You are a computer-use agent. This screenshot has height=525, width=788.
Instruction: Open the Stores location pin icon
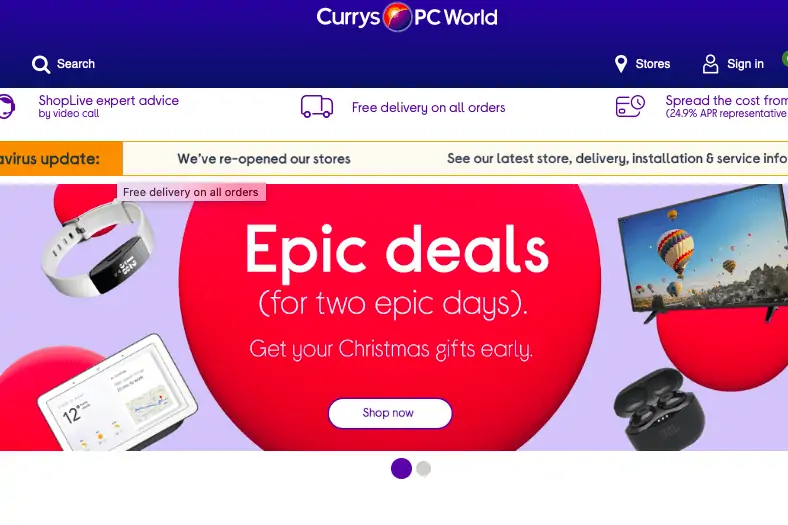[621, 64]
